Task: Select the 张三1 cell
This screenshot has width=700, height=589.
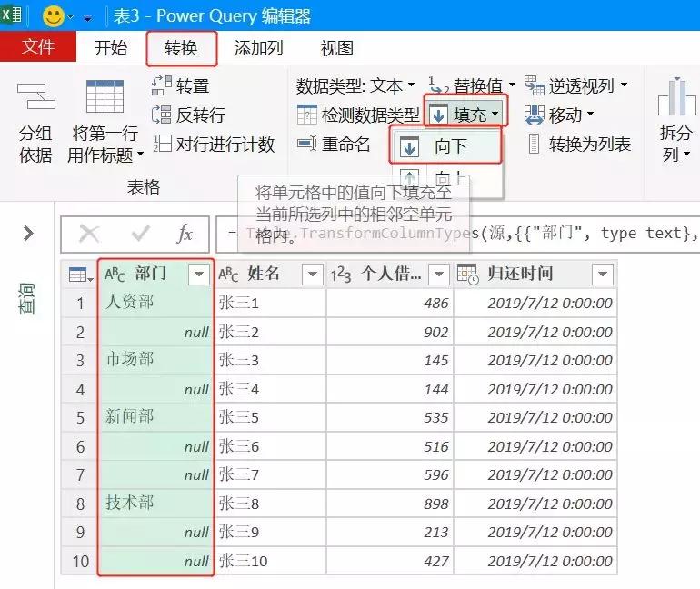Action: (271, 303)
